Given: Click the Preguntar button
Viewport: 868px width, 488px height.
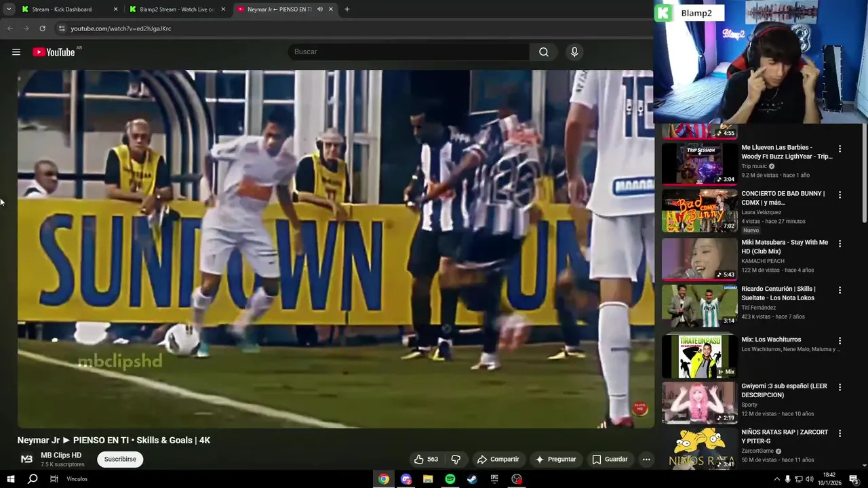Looking at the screenshot, I should (556, 460).
